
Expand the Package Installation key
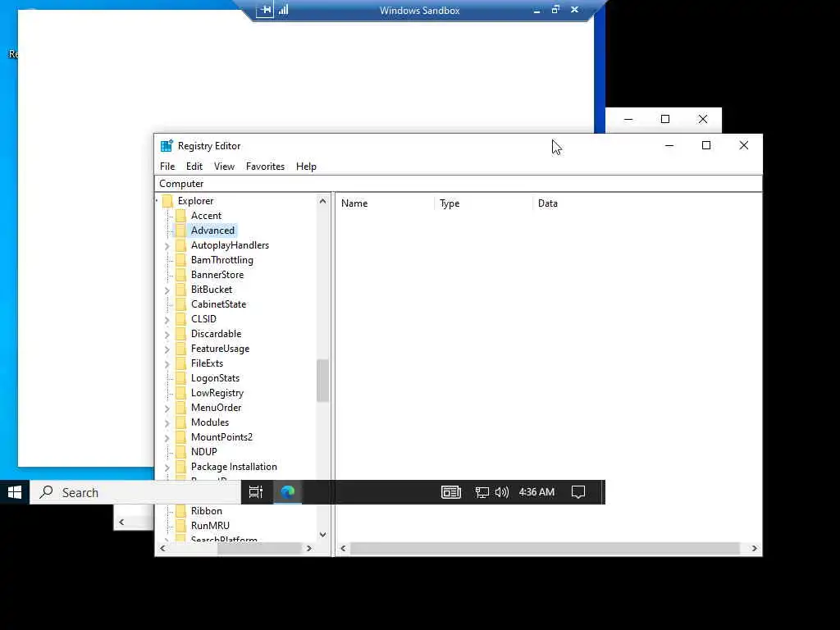click(167, 467)
